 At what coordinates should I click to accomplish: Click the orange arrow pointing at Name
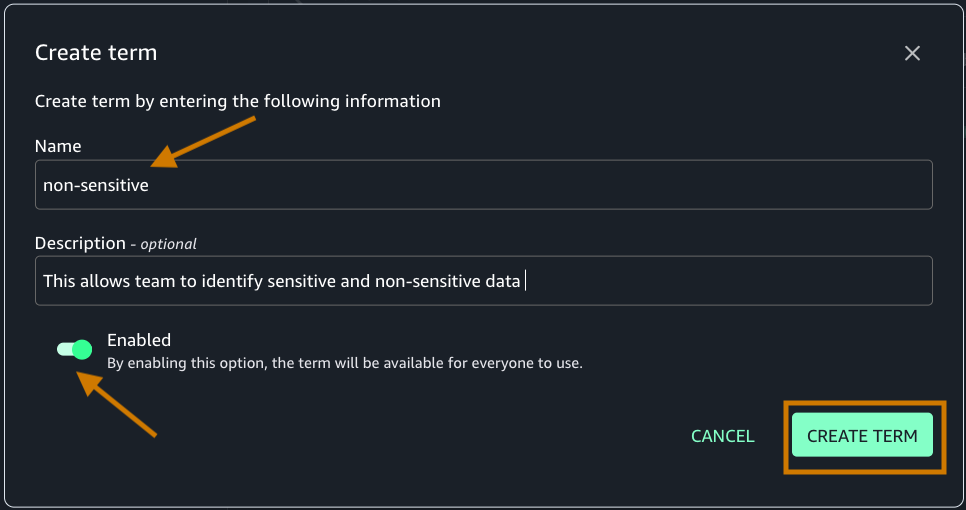pyautogui.click(x=205, y=141)
